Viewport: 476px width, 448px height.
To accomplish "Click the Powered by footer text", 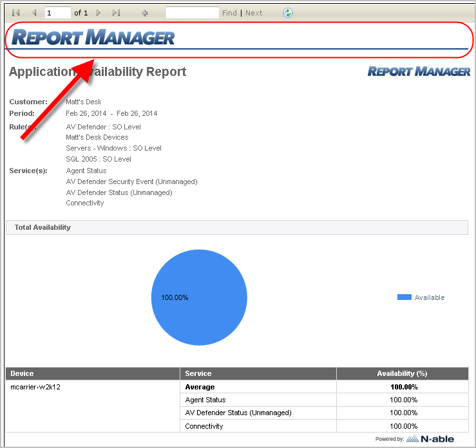I will coord(390,439).
